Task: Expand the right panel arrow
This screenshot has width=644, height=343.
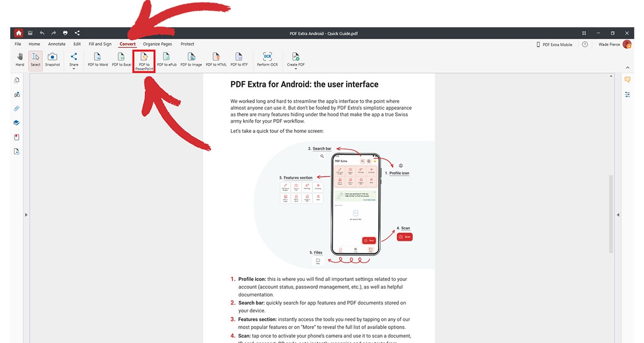Action: pyautogui.click(x=618, y=215)
